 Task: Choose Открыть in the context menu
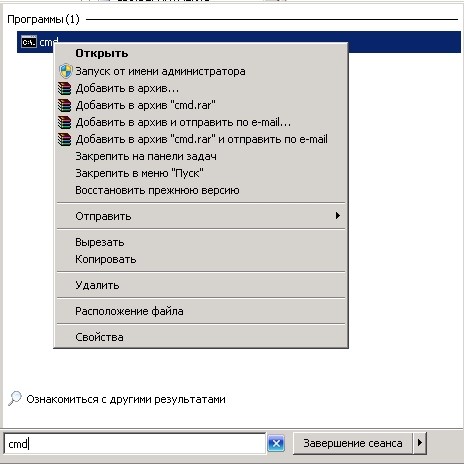click(201, 53)
